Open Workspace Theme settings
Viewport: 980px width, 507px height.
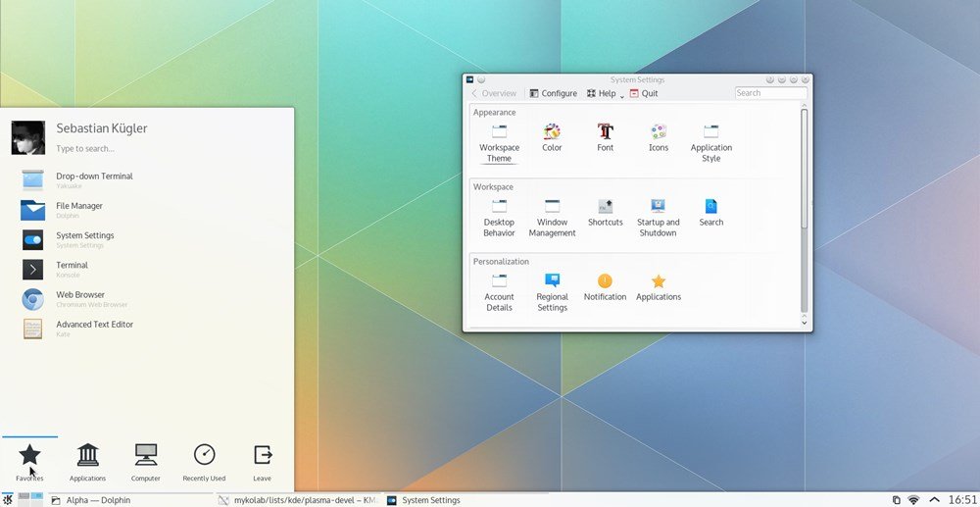click(x=499, y=142)
